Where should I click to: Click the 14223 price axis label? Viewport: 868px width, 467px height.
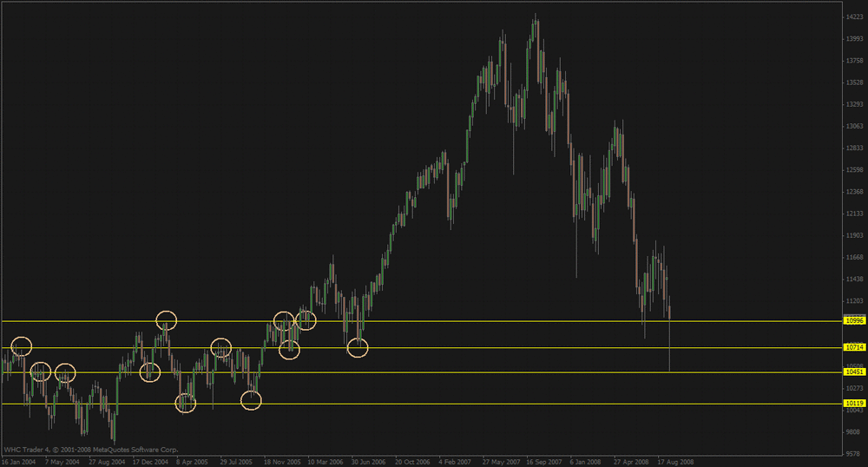tap(854, 17)
